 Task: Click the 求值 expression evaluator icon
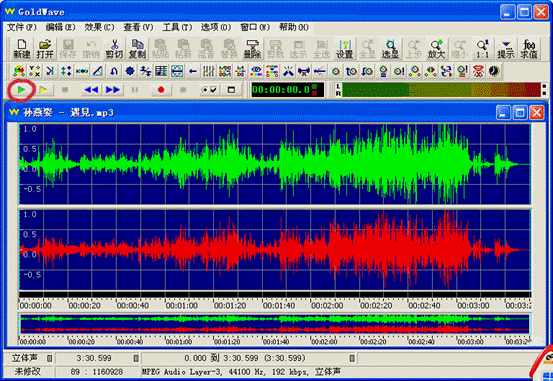[529, 49]
